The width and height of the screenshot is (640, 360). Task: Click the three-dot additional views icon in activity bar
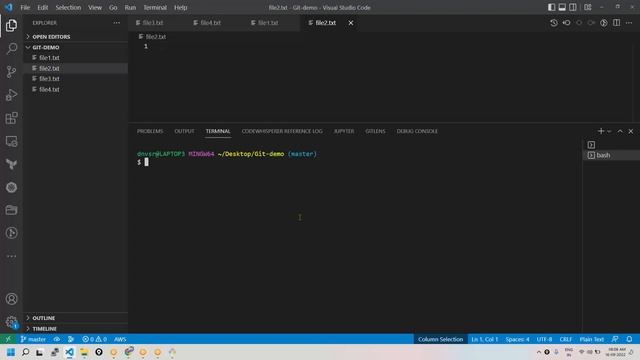point(11,256)
